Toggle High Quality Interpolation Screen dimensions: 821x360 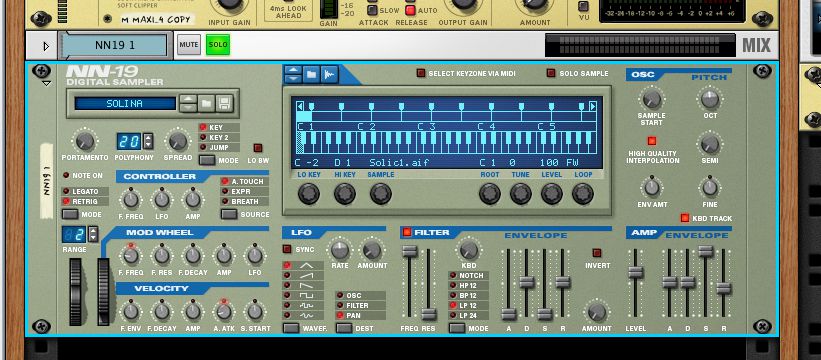[x=652, y=141]
